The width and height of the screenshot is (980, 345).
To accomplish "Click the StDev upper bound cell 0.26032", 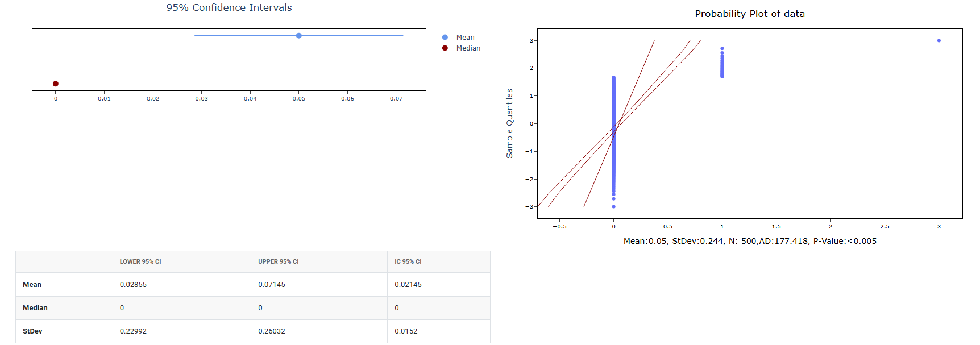I will point(272,331).
